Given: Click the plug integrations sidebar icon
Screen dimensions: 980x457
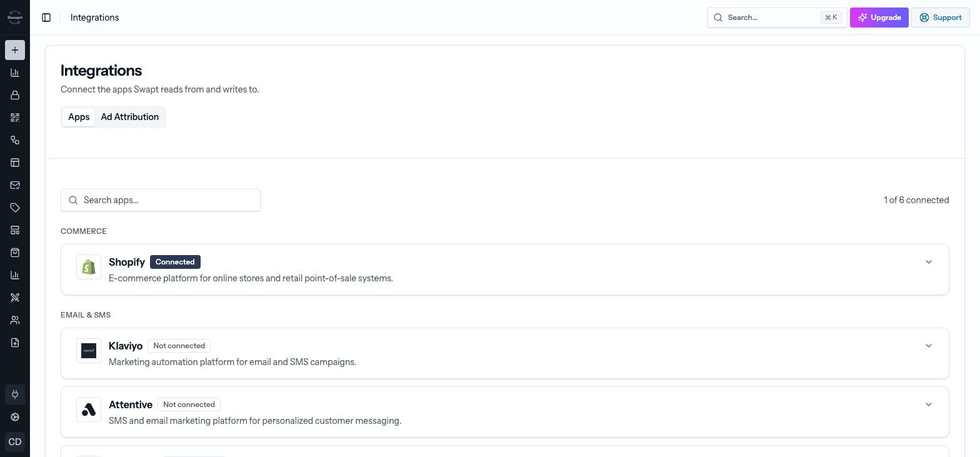Looking at the screenshot, I should tap(15, 394).
